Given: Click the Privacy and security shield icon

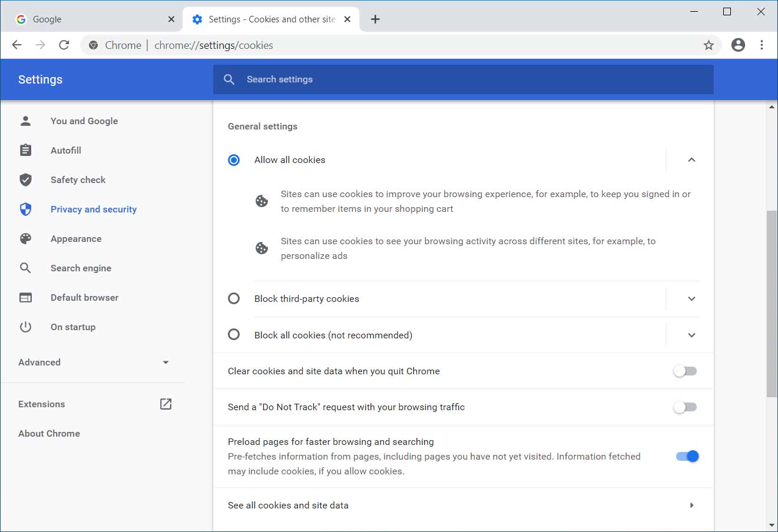Looking at the screenshot, I should pyautogui.click(x=25, y=209).
